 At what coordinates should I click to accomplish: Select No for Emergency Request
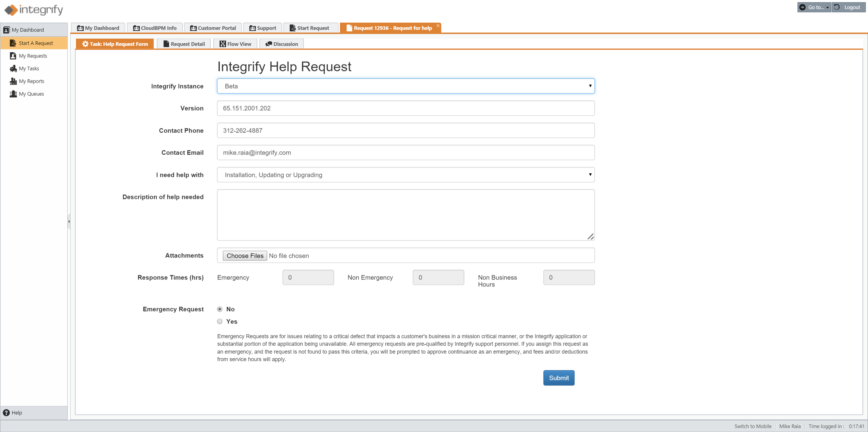(x=220, y=309)
